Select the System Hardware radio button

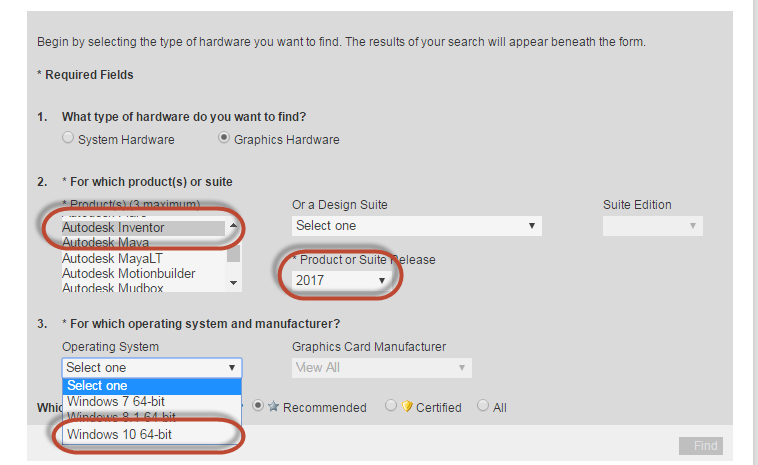pyautogui.click(x=68, y=138)
